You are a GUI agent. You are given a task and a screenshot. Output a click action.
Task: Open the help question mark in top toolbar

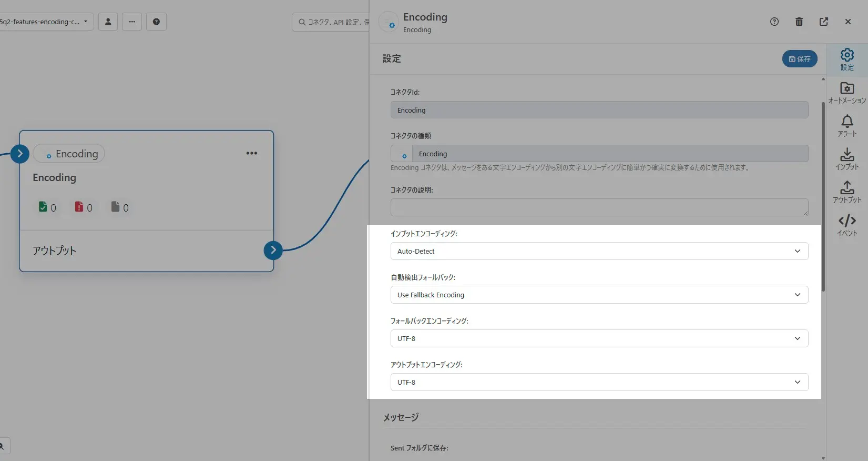point(156,22)
